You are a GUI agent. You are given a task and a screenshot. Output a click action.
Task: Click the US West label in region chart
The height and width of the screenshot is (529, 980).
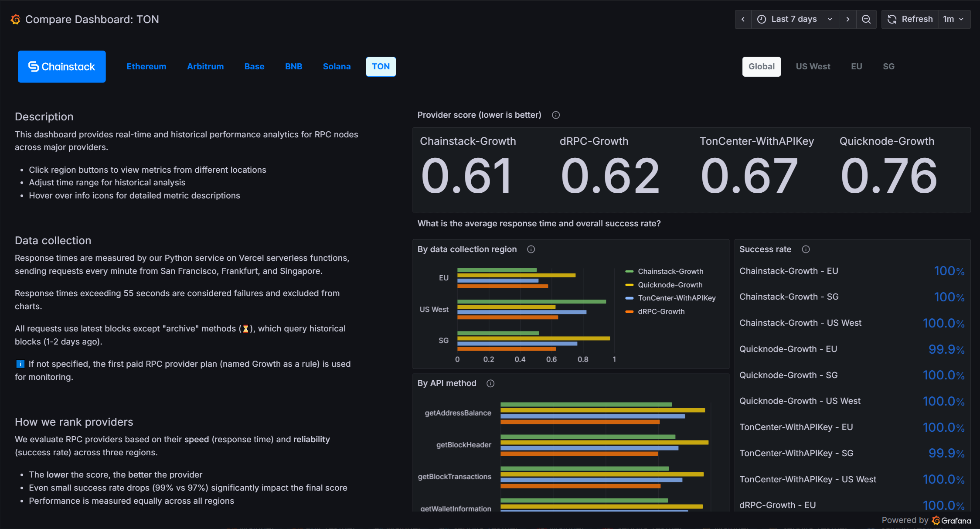(434, 309)
